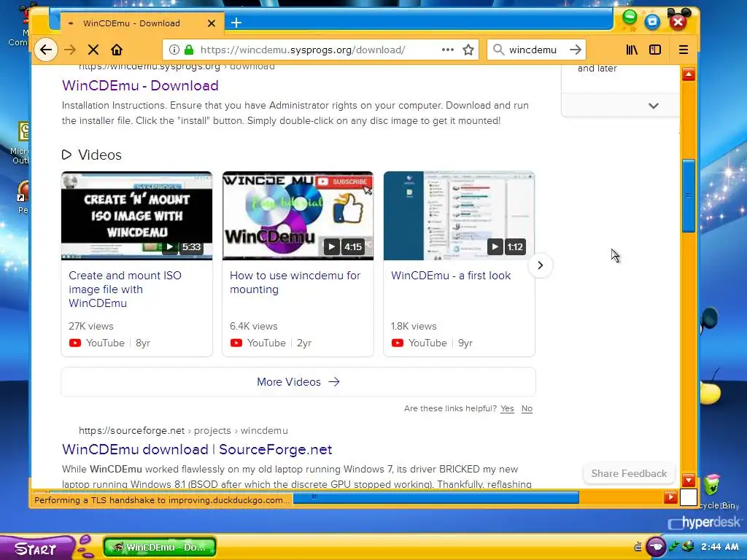Viewport: 747px width, 560px height.
Task: Click the blue vertical scrollbar thumb
Action: click(x=689, y=195)
